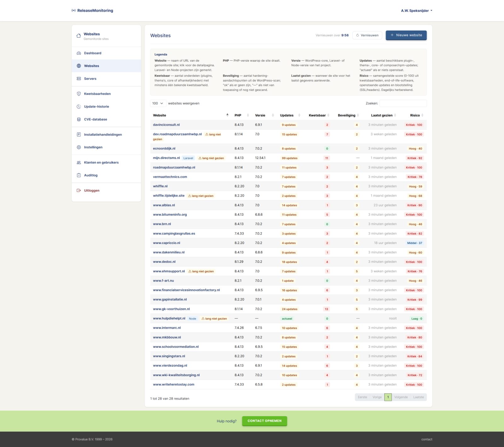The image size is (504, 447).
Task: Sort table by Website column
Action: tap(191, 115)
